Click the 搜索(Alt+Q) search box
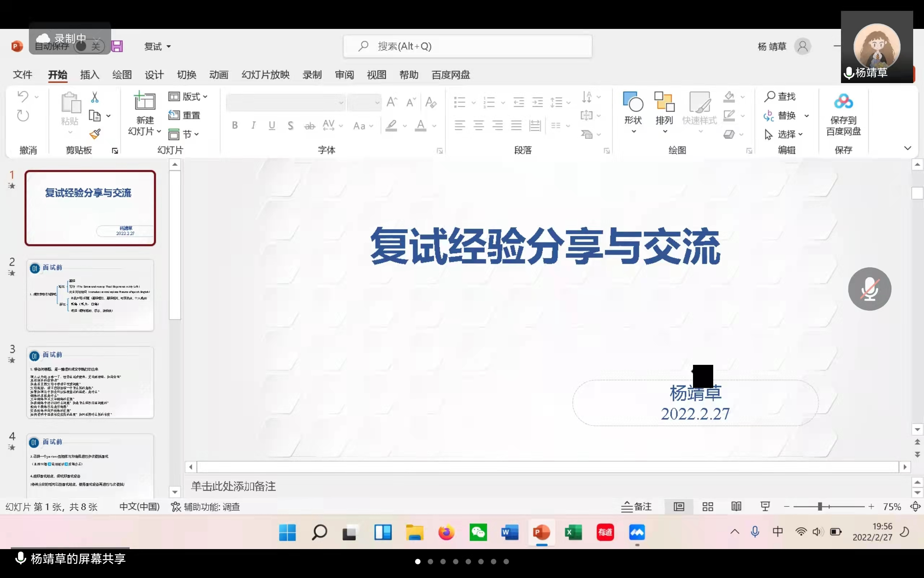Viewport: 924px width, 578px height. click(468, 46)
